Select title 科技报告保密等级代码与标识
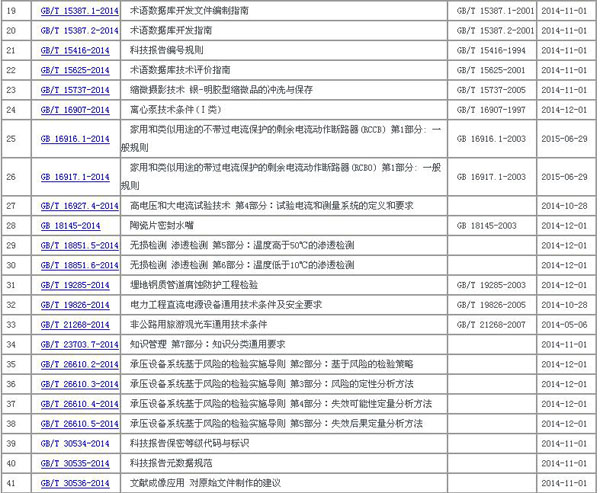 189,444
